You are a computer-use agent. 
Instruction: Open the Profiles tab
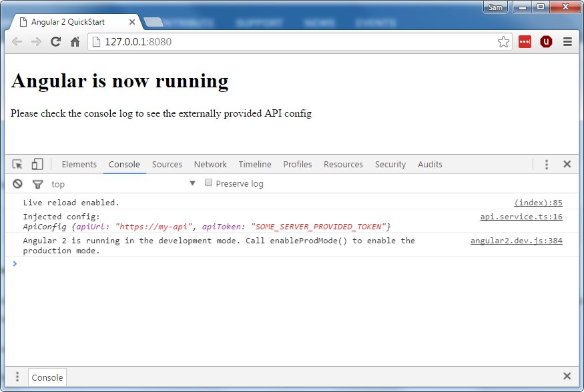pyautogui.click(x=297, y=165)
